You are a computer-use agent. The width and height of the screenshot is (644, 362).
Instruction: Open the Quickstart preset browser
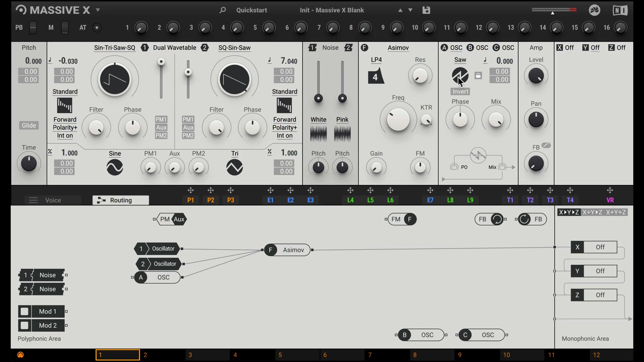252,10
